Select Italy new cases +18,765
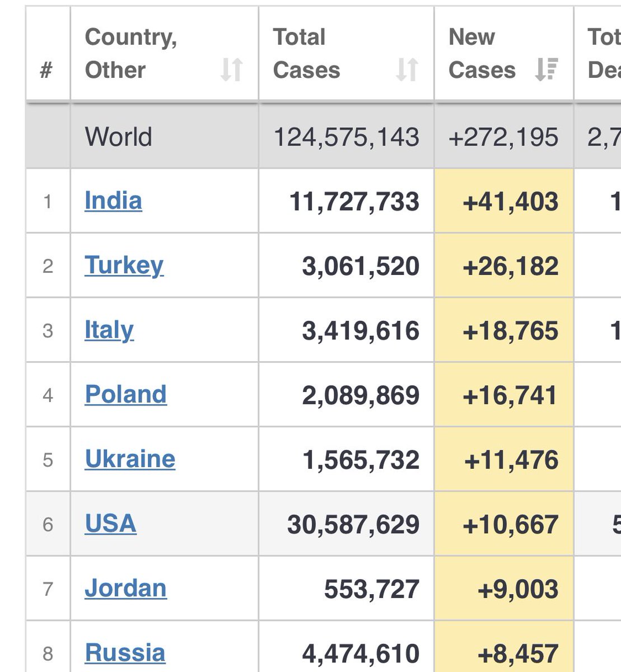This screenshot has height=672, width=621. pos(511,330)
